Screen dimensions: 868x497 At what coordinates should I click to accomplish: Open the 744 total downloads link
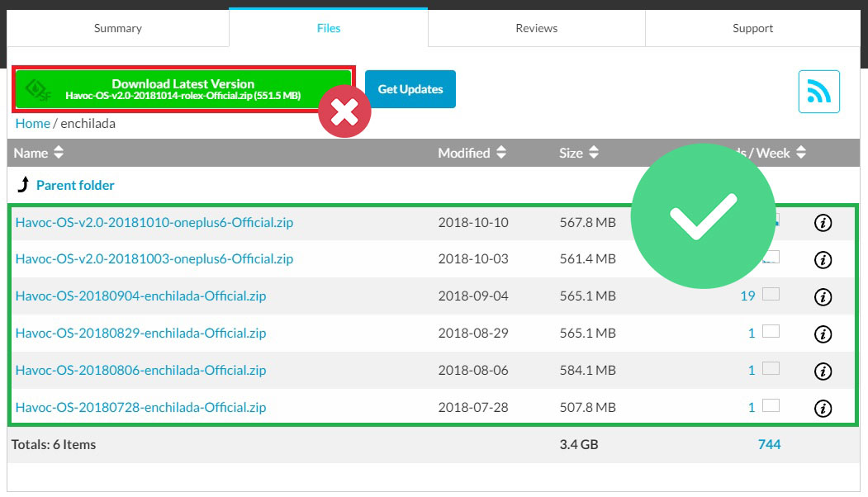click(769, 444)
